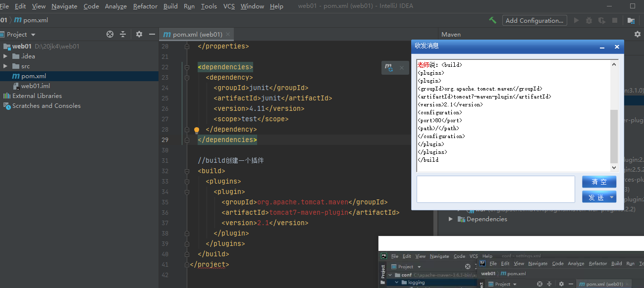The width and height of the screenshot is (644, 288).
Task: Expand the src folder arrow
Action: coord(5,66)
